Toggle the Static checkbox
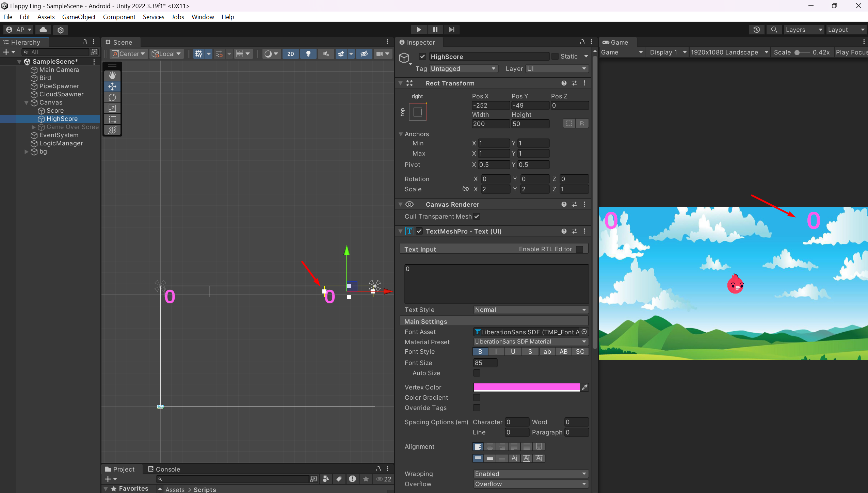Viewport: 868px width, 493px height. (x=555, y=57)
